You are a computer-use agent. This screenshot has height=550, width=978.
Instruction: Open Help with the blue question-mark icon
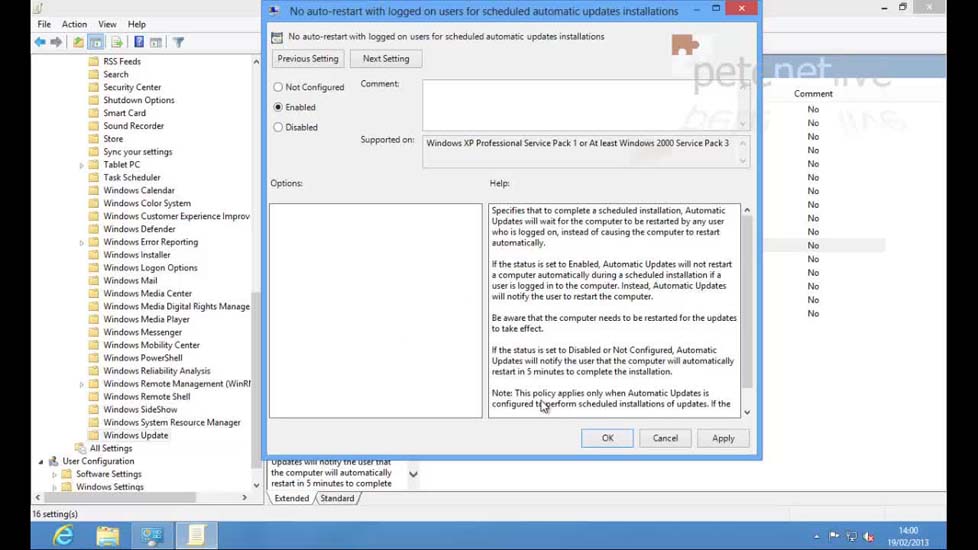[x=138, y=42]
